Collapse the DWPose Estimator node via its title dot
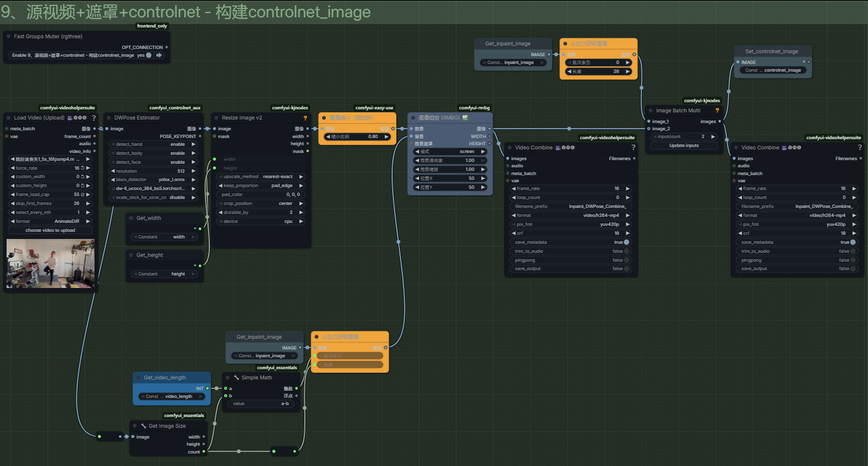The height and width of the screenshot is (466, 868). tap(109, 118)
